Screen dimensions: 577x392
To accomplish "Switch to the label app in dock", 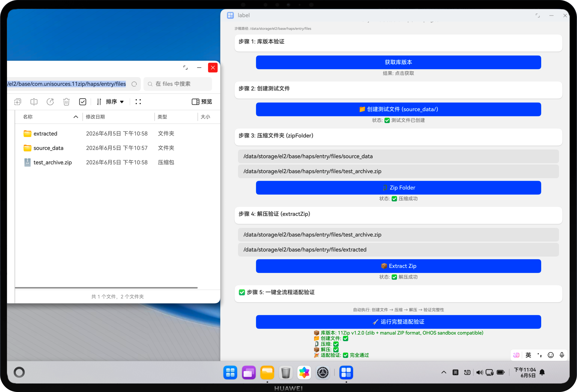I will click(x=346, y=372).
